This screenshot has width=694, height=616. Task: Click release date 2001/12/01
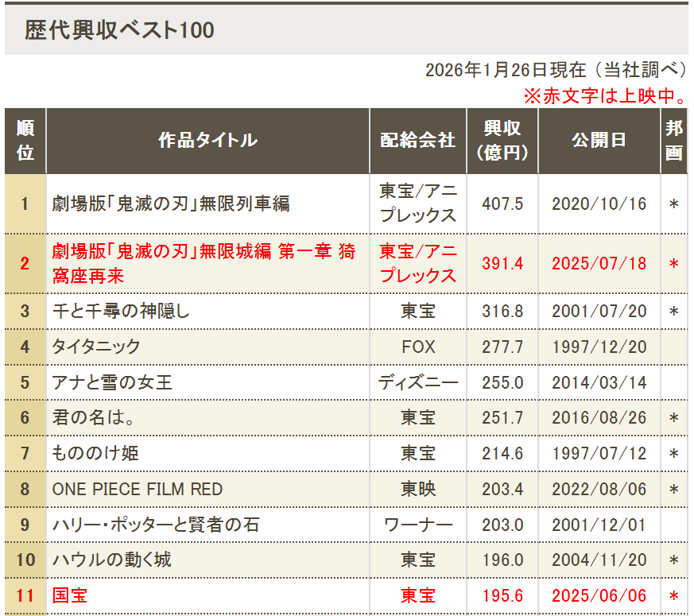pos(599,525)
